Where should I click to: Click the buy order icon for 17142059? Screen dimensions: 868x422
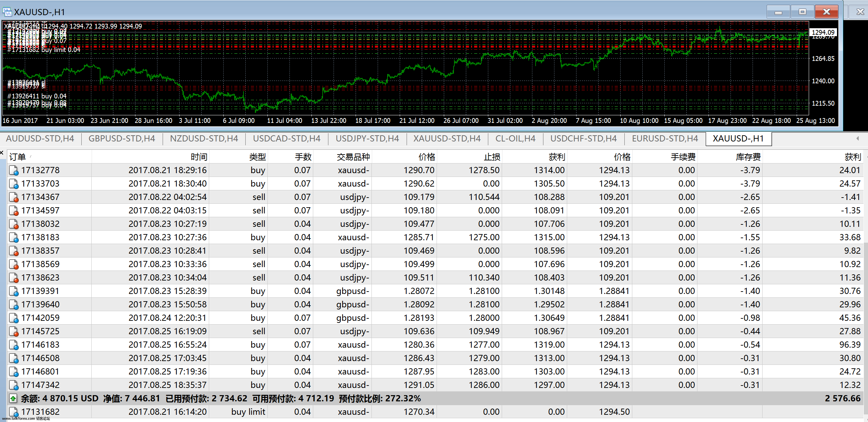coord(14,318)
